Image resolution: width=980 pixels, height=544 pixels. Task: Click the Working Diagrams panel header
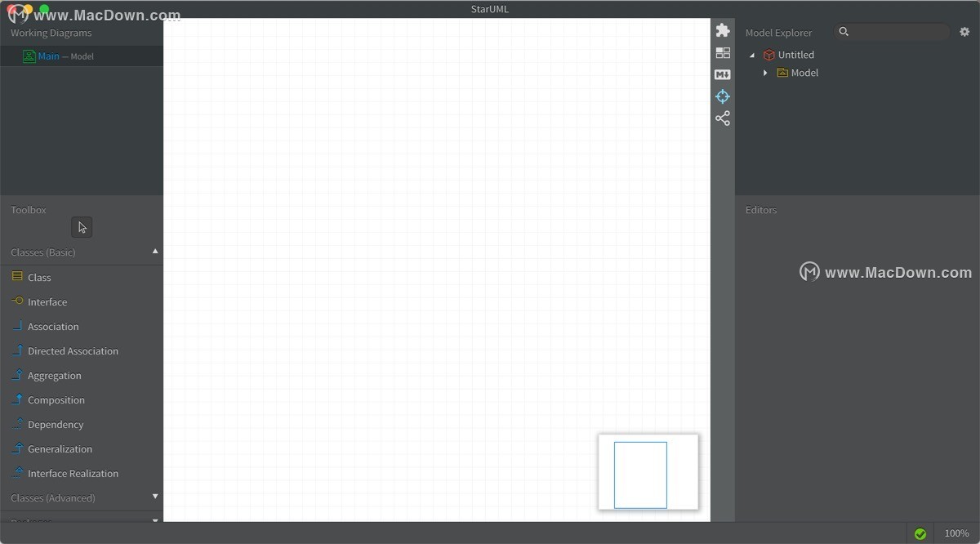coord(51,33)
